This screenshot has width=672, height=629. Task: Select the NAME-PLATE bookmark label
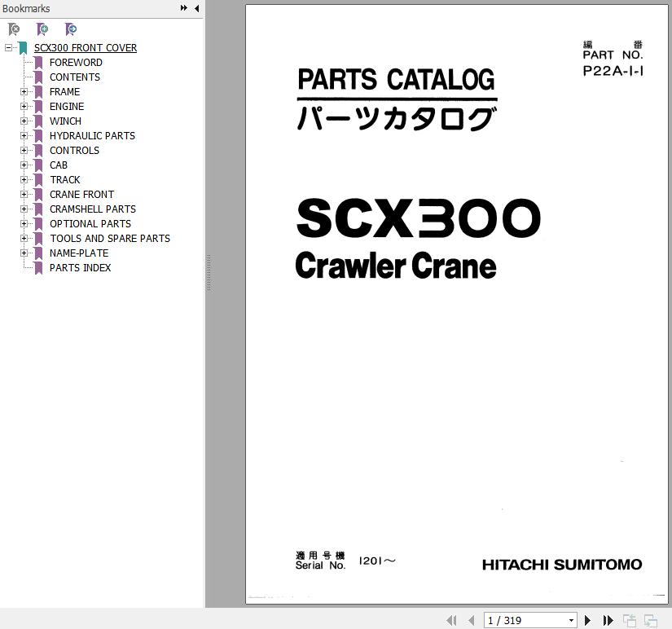[79, 253]
